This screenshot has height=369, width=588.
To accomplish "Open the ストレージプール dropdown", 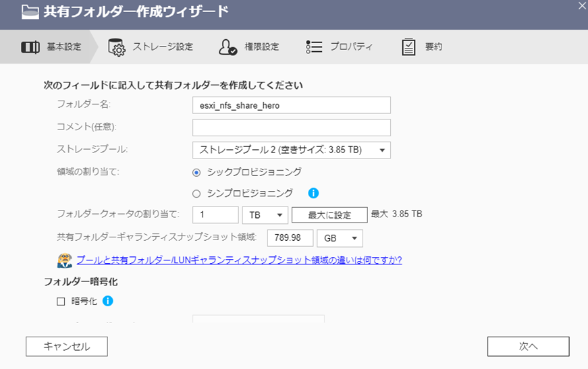I will click(292, 150).
